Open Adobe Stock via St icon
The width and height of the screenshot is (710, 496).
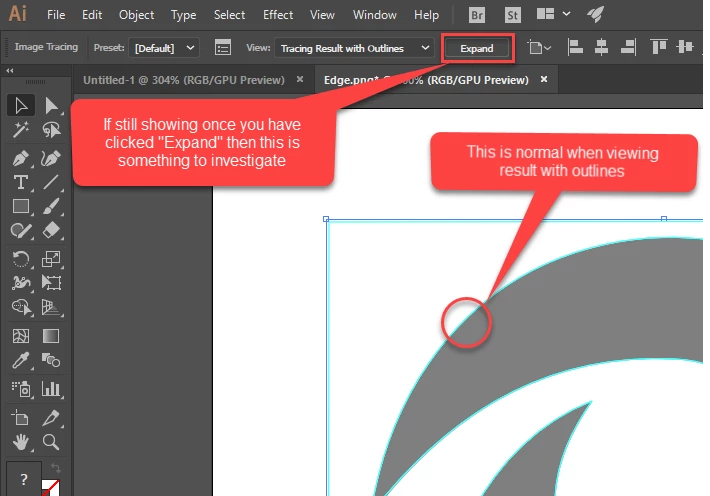coord(513,15)
